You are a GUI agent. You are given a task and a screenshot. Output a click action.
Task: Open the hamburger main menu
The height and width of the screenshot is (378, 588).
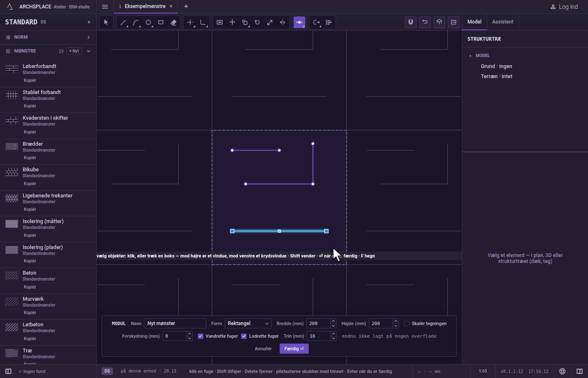105,7
